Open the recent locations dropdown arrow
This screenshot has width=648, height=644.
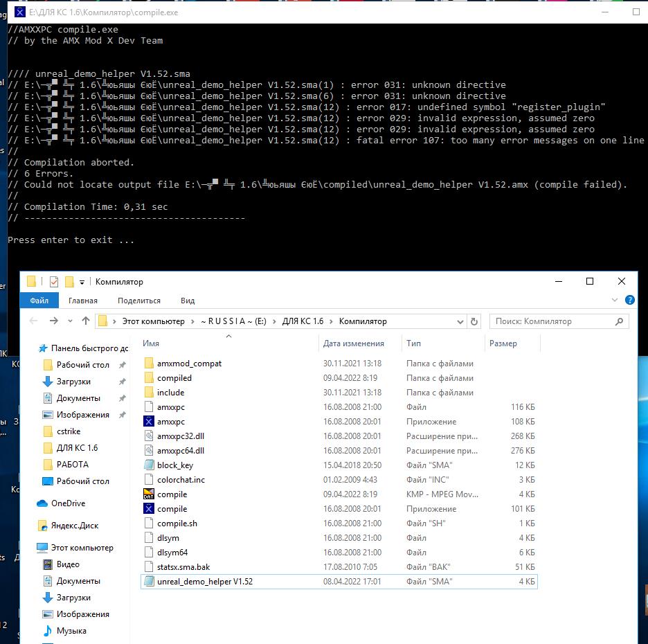click(70, 321)
